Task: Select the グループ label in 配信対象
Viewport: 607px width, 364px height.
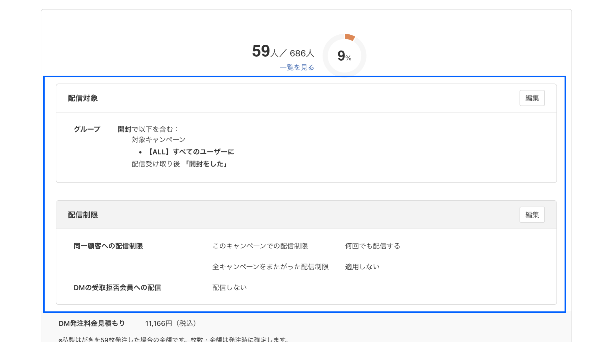Action: click(x=87, y=129)
